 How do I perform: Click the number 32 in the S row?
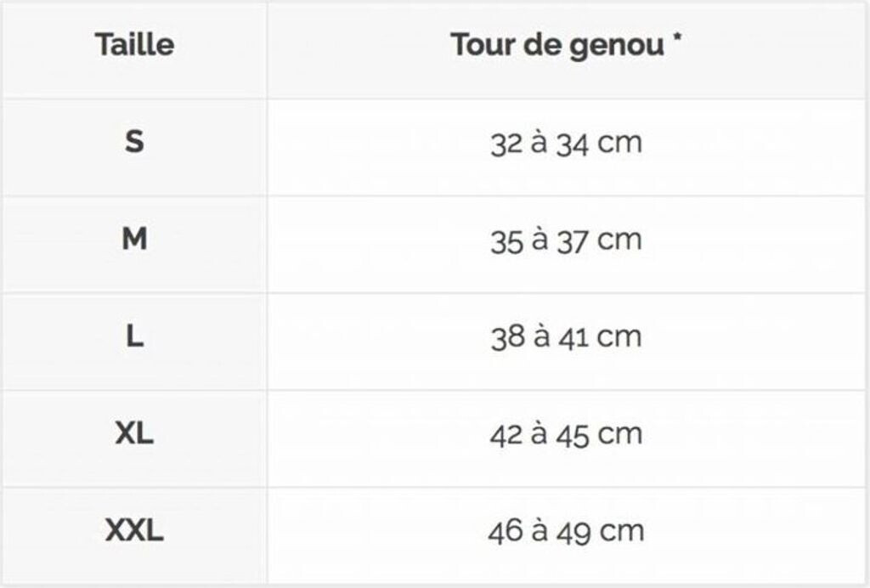click(x=507, y=144)
